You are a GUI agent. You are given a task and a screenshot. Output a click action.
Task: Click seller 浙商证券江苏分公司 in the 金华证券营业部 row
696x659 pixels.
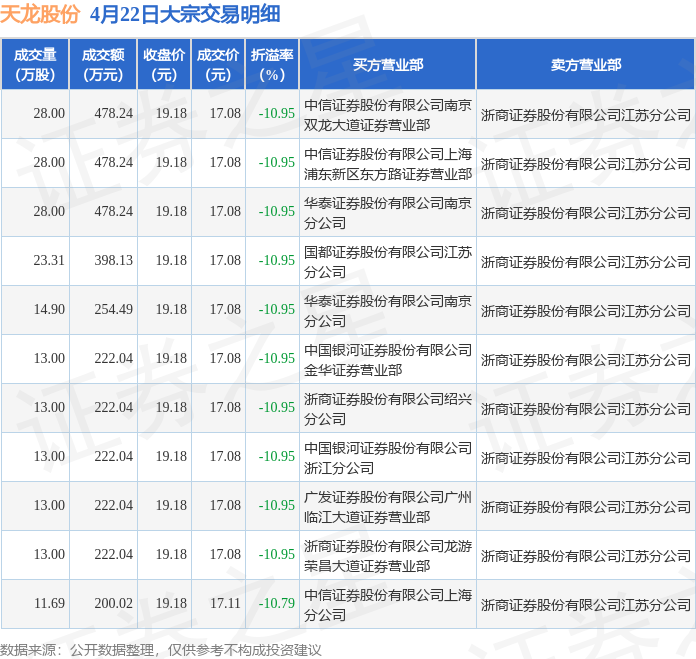click(x=586, y=360)
